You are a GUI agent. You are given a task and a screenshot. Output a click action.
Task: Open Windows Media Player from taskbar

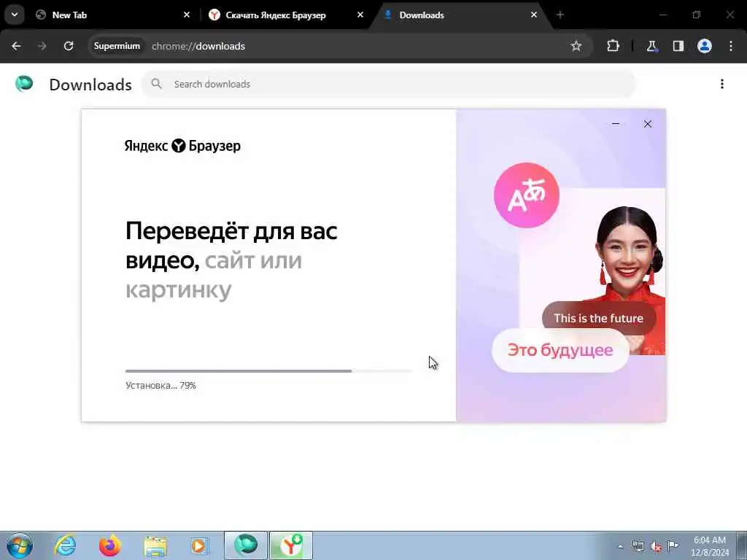pyautogui.click(x=200, y=545)
